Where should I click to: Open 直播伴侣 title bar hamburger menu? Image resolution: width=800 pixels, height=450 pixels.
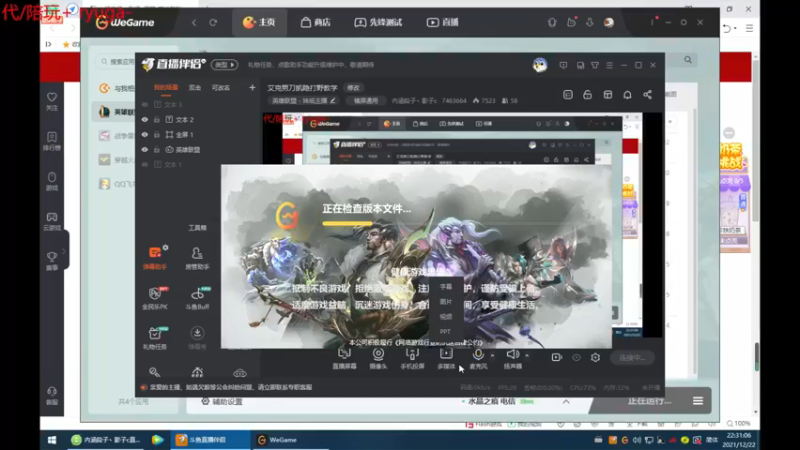tap(609, 65)
